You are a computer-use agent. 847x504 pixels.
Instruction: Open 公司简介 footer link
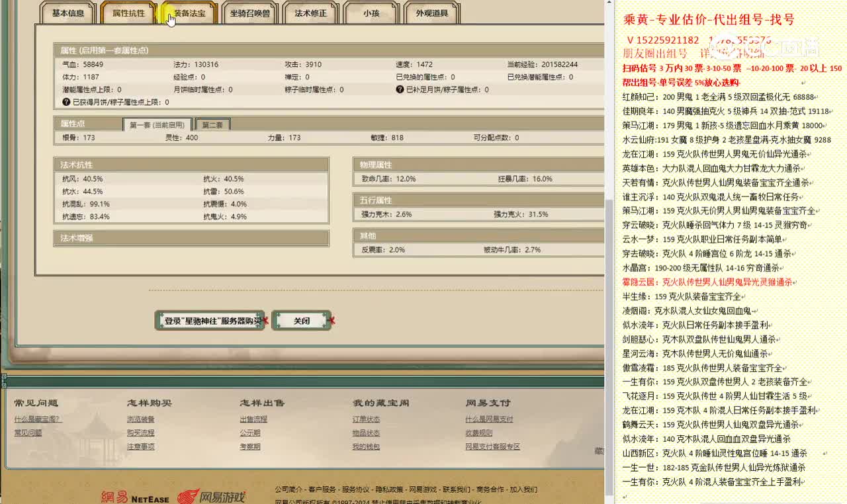[x=289, y=490]
